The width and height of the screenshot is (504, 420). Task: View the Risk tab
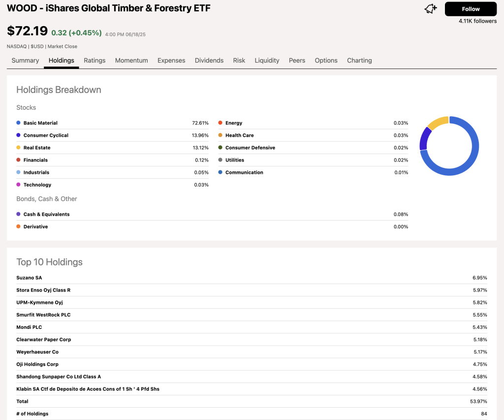point(239,61)
